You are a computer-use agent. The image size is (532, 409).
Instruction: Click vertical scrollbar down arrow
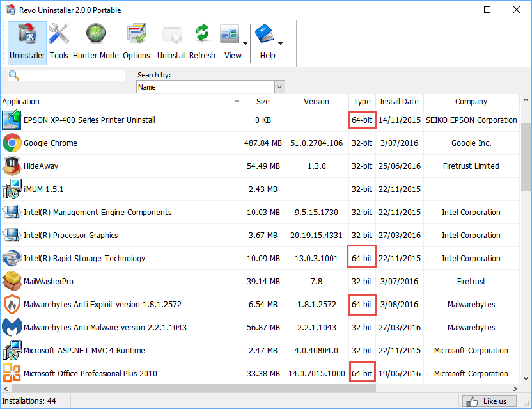526,378
